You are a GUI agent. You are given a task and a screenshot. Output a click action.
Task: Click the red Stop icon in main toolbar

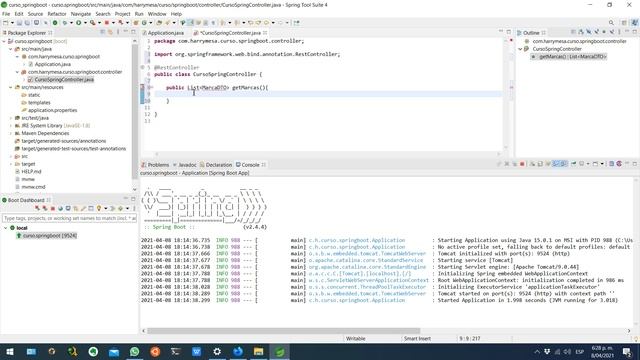pos(107,23)
